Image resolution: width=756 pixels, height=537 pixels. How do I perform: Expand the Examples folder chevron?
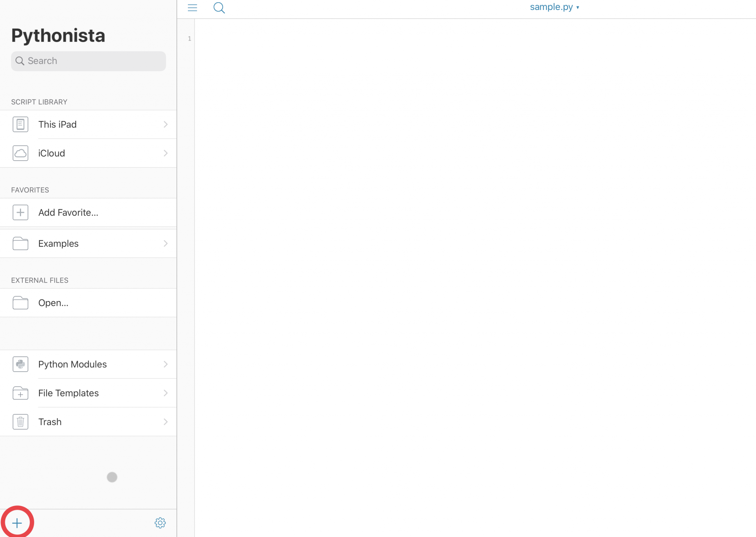tap(165, 243)
